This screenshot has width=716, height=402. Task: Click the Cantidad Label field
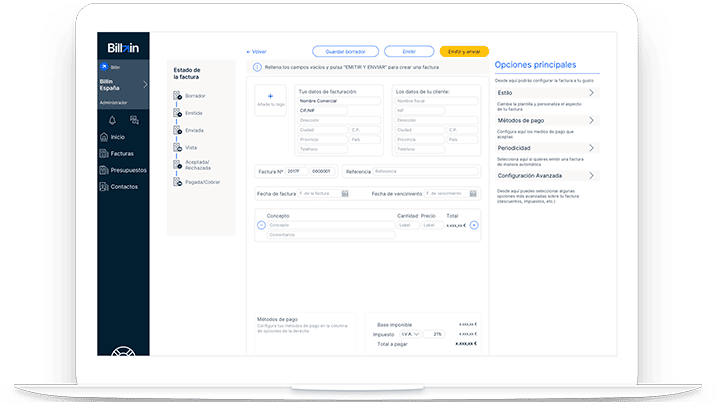tap(408, 225)
